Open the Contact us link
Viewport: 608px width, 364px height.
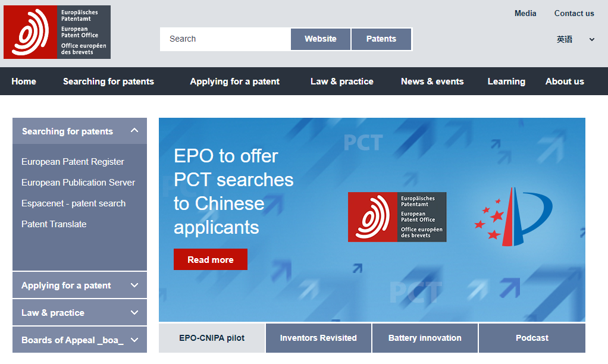click(574, 13)
